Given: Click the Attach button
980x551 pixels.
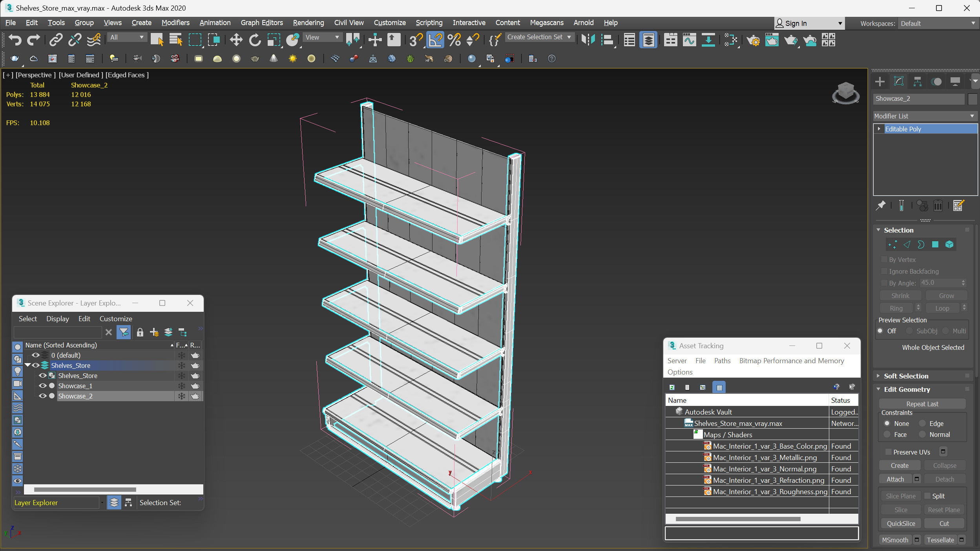Looking at the screenshot, I should tap(895, 479).
